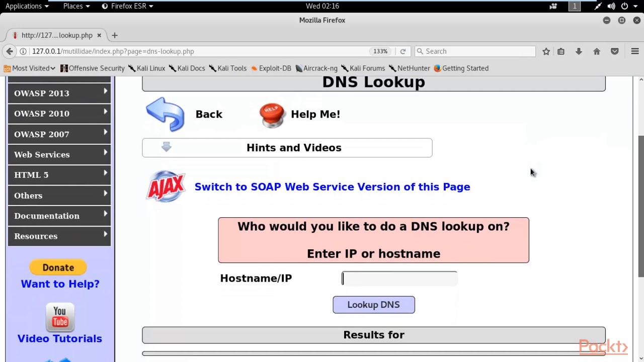Expand the Web Services menu
This screenshot has height=362, width=644.
coord(59,154)
